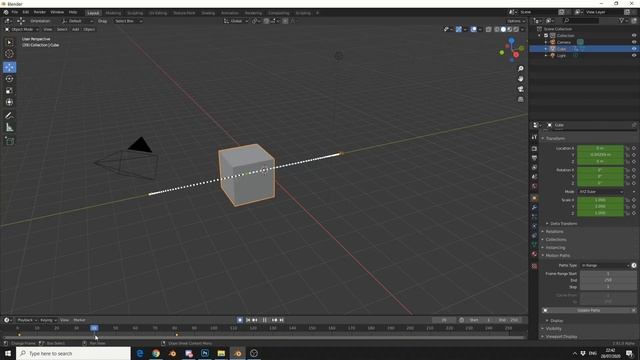Open the Texture properties tab
Viewport: 640px width, 360px height.
534,266
